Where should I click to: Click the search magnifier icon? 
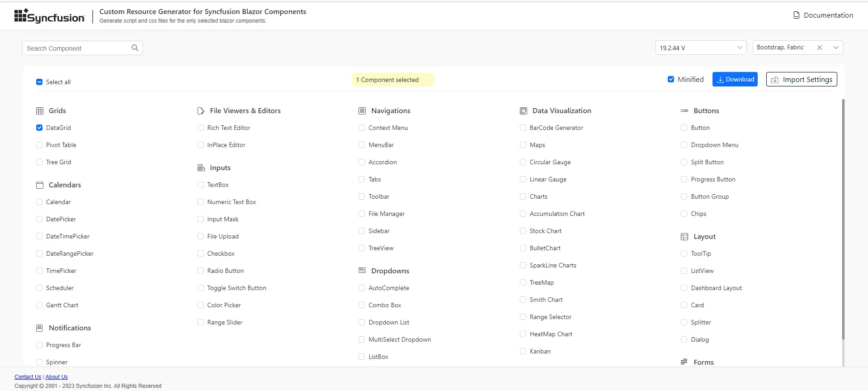click(x=135, y=48)
